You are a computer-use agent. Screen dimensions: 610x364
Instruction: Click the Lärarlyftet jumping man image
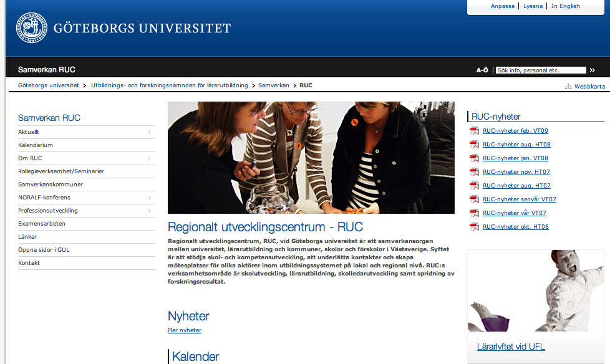pyautogui.click(x=536, y=290)
